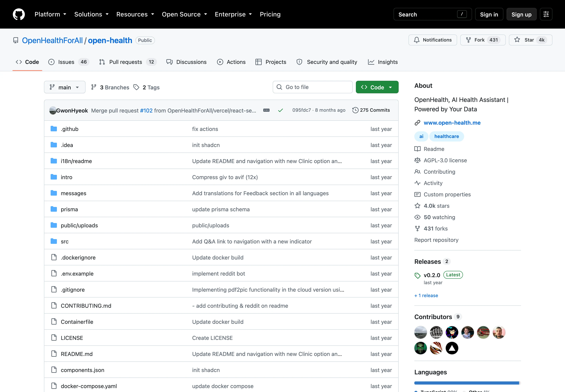The image size is (565, 392).
Task: Click the .env.example file icon
Action: pos(54,273)
